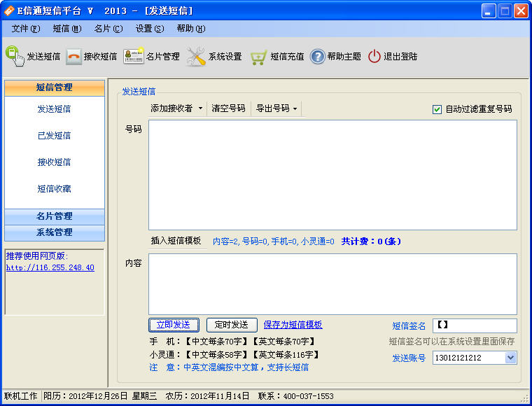Select 接收短信 in the sidebar list
The image size is (532, 406).
point(55,162)
